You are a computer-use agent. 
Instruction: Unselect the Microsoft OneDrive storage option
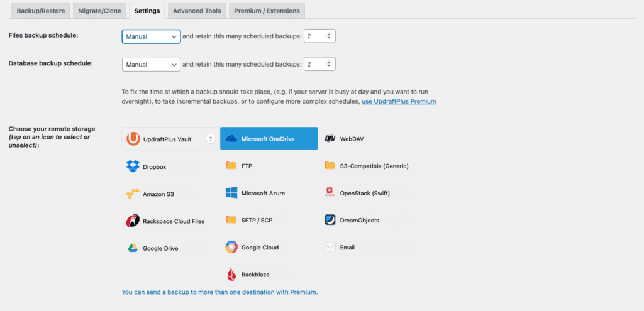[269, 139]
